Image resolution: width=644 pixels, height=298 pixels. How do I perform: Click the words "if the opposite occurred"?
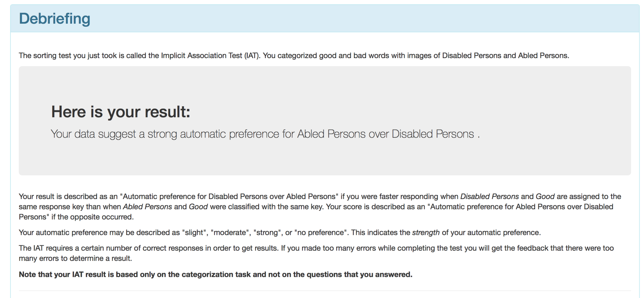pyautogui.click(x=92, y=217)
